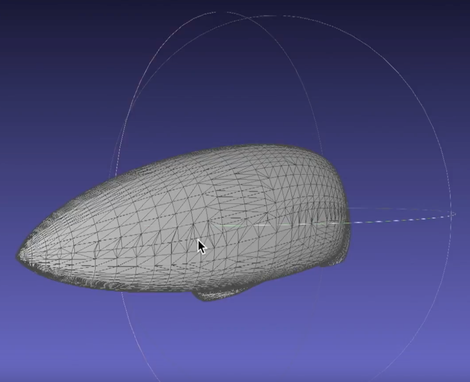The width and height of the screenshot is (470, 382).
Task: Click the gap between trackball arcs at top
Action: click(x=221, y=12)
